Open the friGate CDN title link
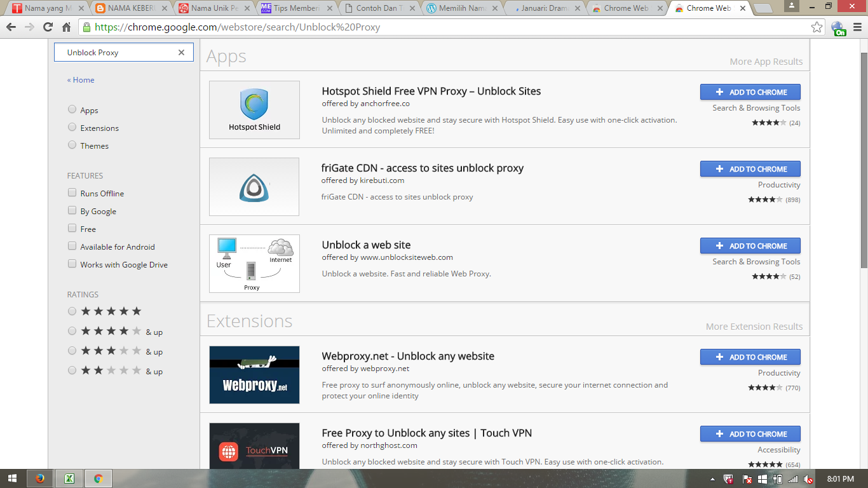The width and height of the screenshot is (868, 488). coord(423,168)
